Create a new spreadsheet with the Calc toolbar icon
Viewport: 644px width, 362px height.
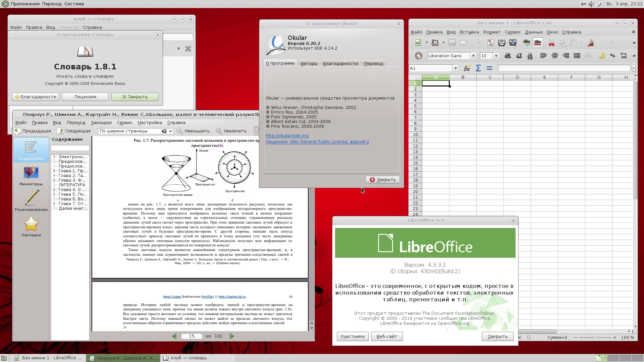tap(418, 43)
